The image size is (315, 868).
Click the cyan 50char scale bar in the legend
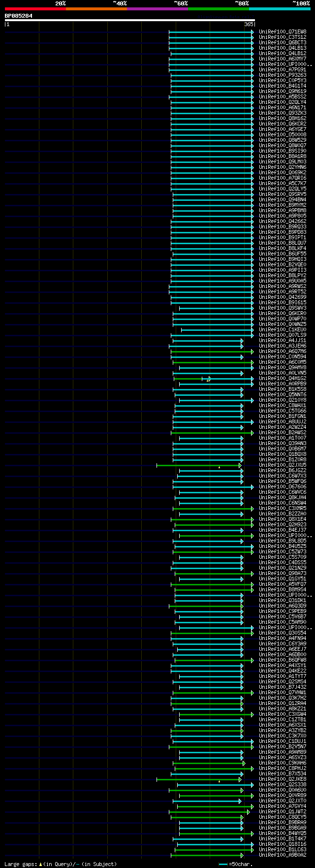(223, 864)
